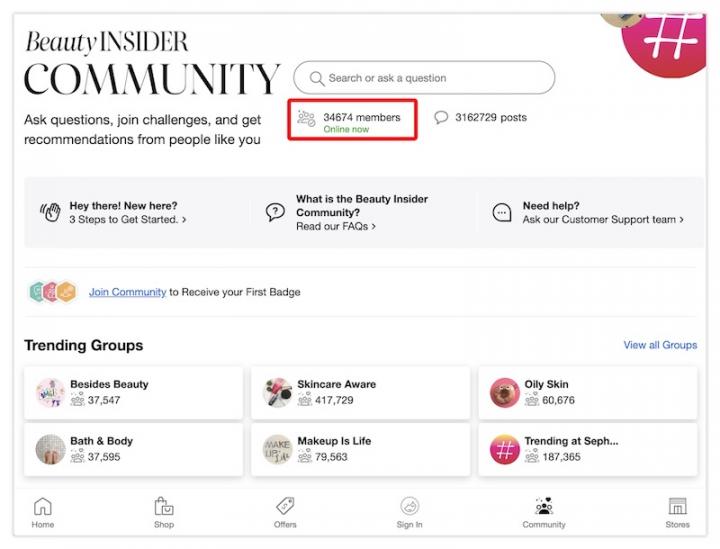Click the posts speech bubble icon
720x549 pixels.
441,117
